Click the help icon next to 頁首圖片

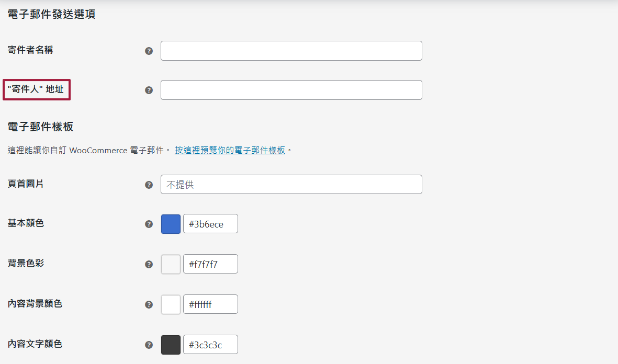(149, 184)
